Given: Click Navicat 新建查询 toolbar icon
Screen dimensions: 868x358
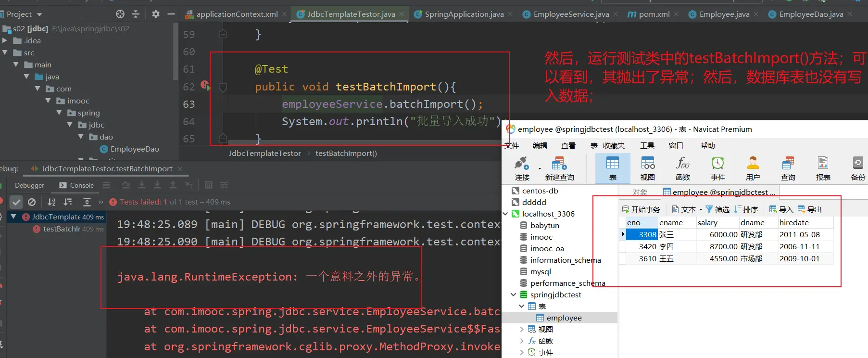Looking at the screenshot, I should 559,168.
